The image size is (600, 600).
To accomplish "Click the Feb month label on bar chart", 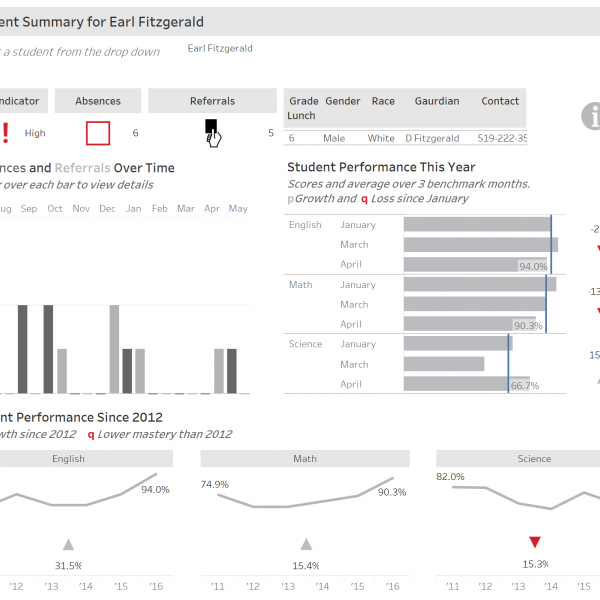I will tap(160, 209).
